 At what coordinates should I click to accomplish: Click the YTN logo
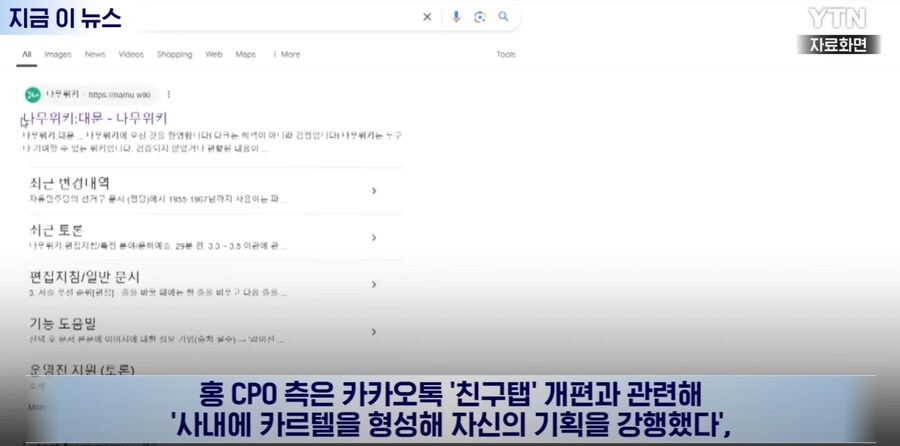[x=837, y=17]
